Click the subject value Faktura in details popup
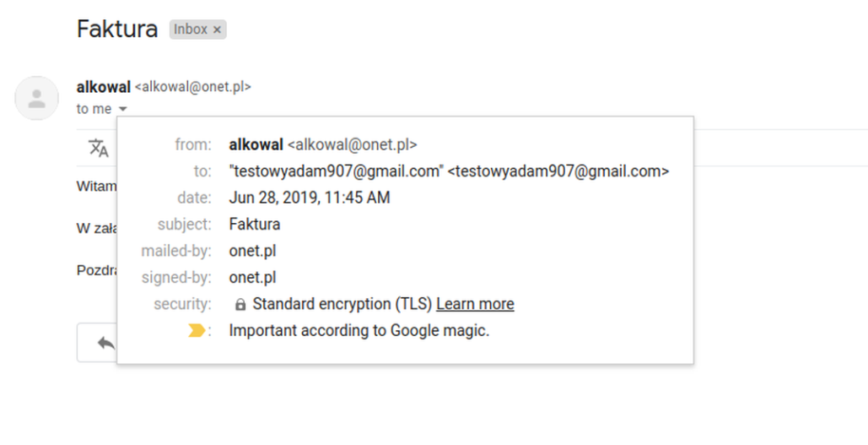Viewport: 868px width, 445px height. point(255,225)
